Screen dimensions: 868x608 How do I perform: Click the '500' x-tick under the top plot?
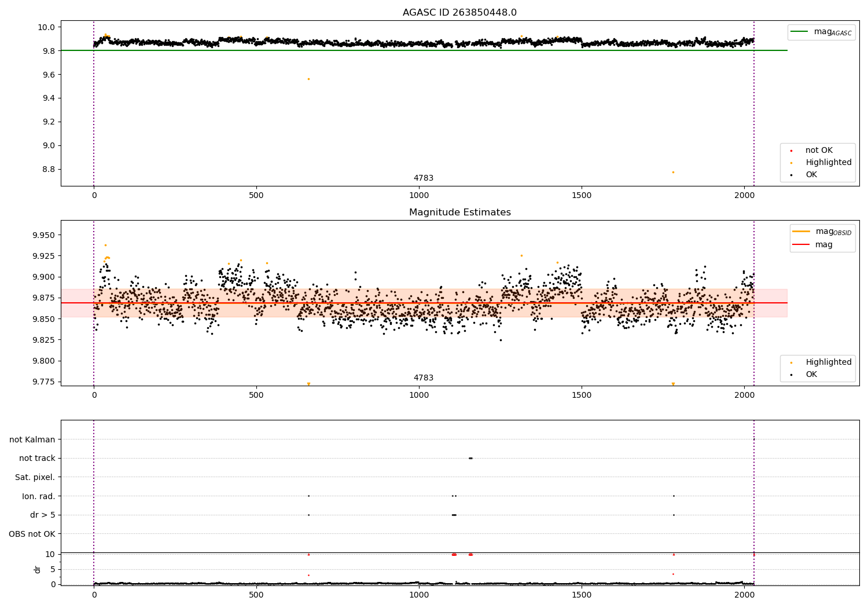pyautogui.click(x=256, y=196)
